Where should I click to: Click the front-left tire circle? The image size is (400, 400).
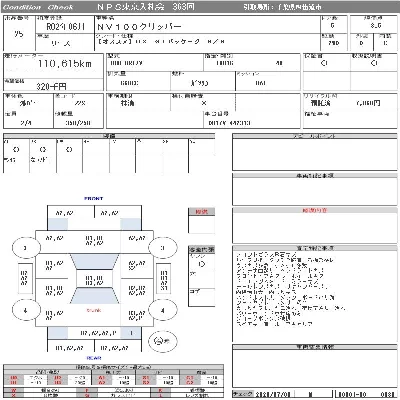[x=26, y=248]
